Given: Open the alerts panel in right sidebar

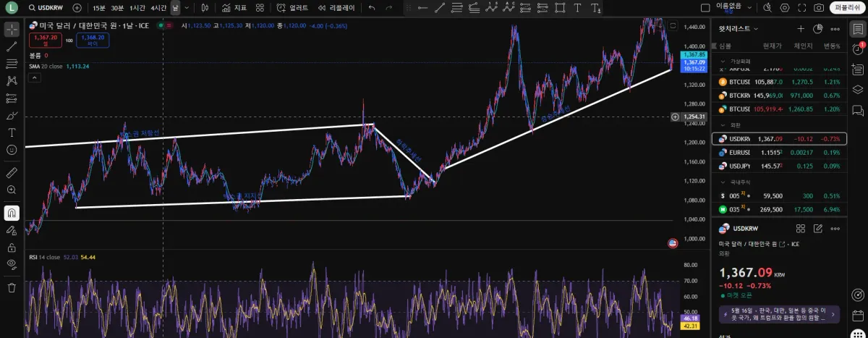Looking at the screenshot, I should [857, 49].
